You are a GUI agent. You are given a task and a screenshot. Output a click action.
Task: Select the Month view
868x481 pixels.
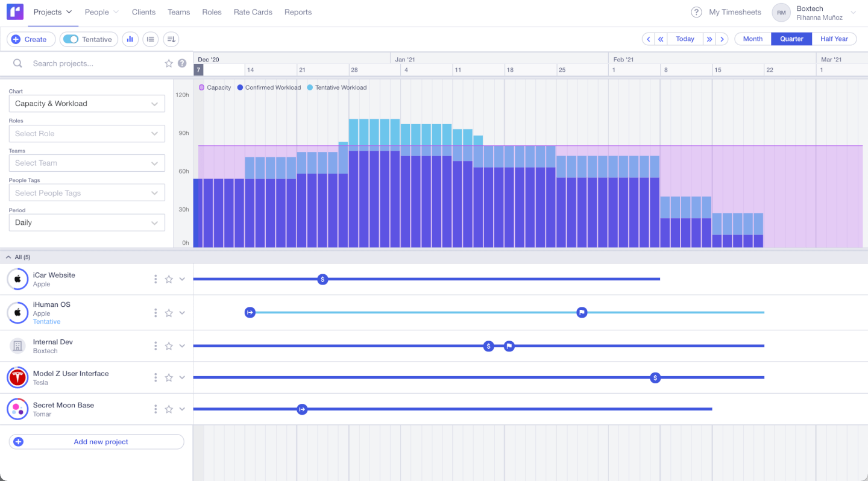tap(753, 39)
